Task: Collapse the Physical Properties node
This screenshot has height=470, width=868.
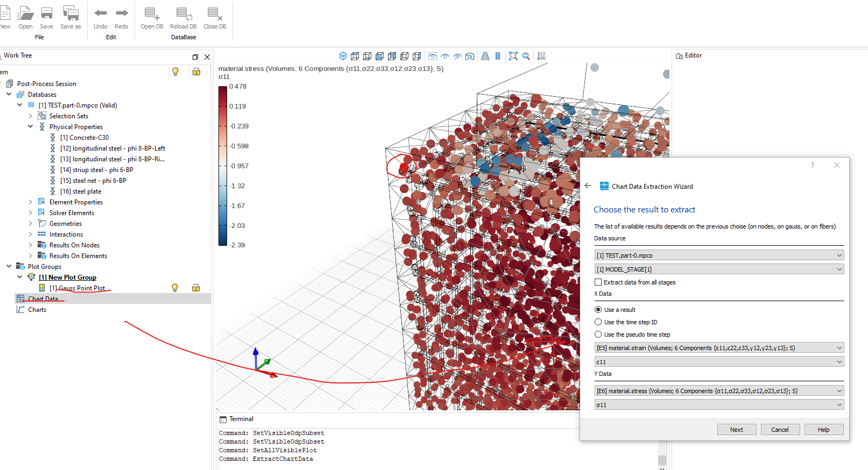Action: coord(30,126)
